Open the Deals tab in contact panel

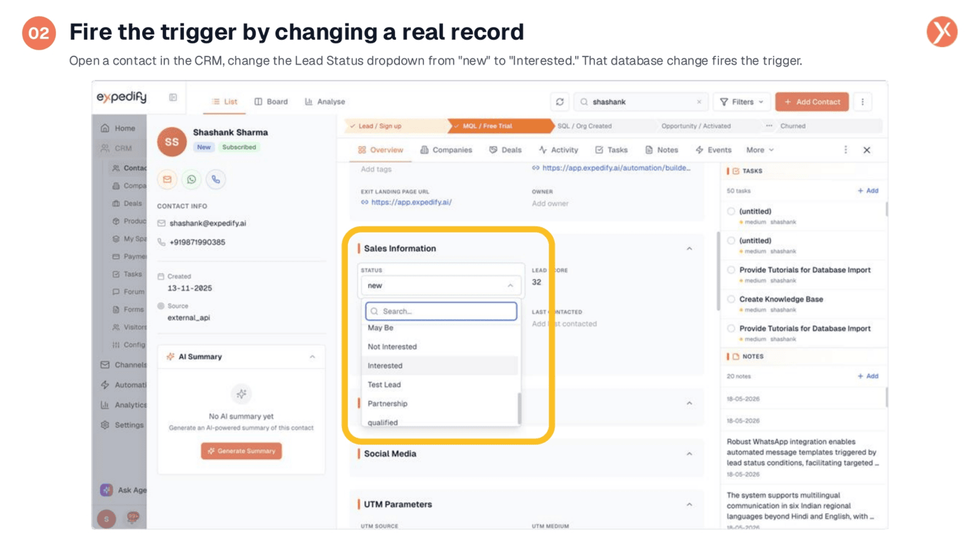505,150
